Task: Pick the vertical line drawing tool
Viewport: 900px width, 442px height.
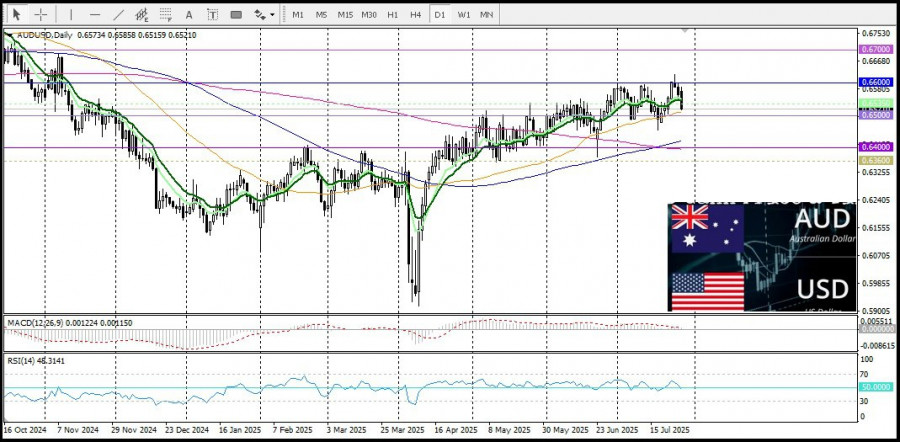Action: (x=71, y=14)
